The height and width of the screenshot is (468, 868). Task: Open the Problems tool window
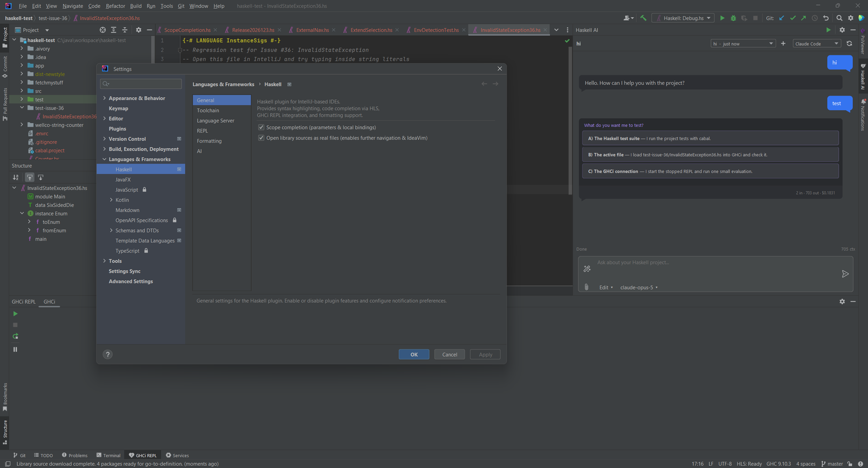75,456
